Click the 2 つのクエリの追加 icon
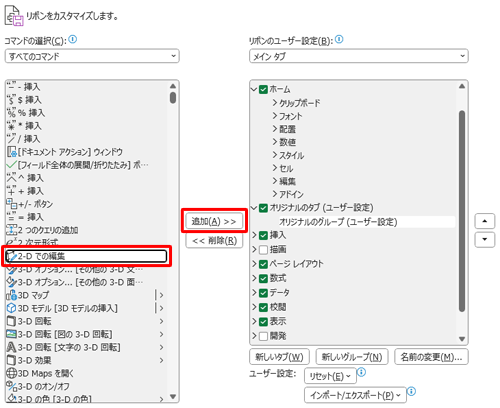 pyautogui.click(x=12, y=230)
